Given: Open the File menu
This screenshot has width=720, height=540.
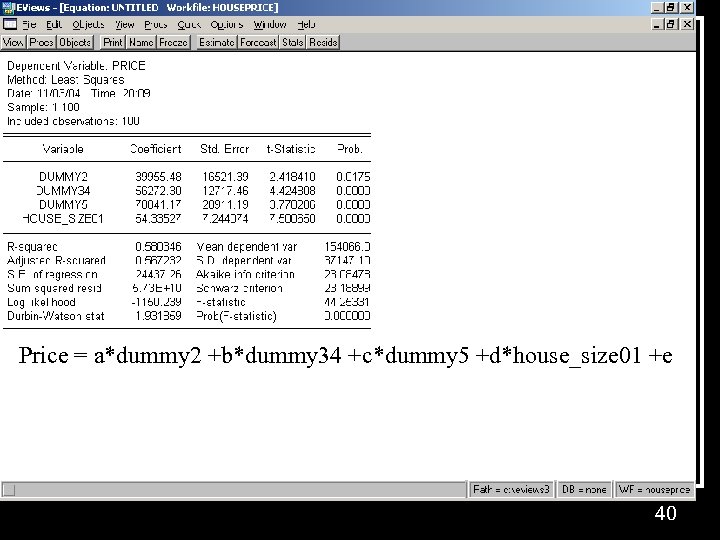Looking at the screenshot, I should click(x=29, y=25).
